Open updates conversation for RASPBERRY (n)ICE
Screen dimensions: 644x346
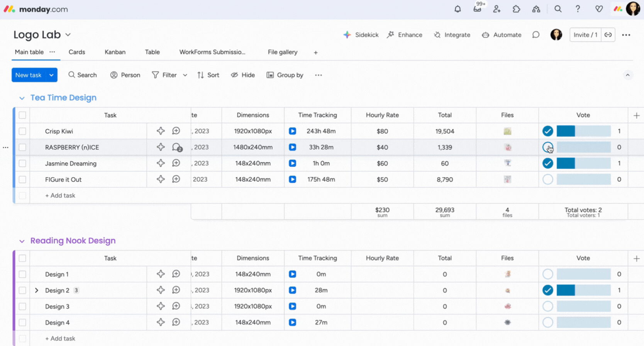[x=177, y=148]
